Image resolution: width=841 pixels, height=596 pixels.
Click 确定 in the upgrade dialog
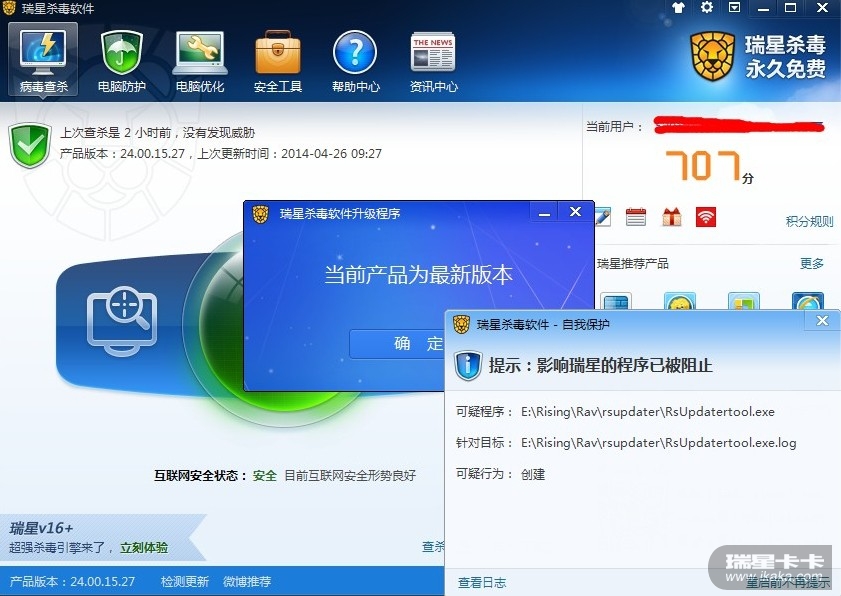point(397,343)
